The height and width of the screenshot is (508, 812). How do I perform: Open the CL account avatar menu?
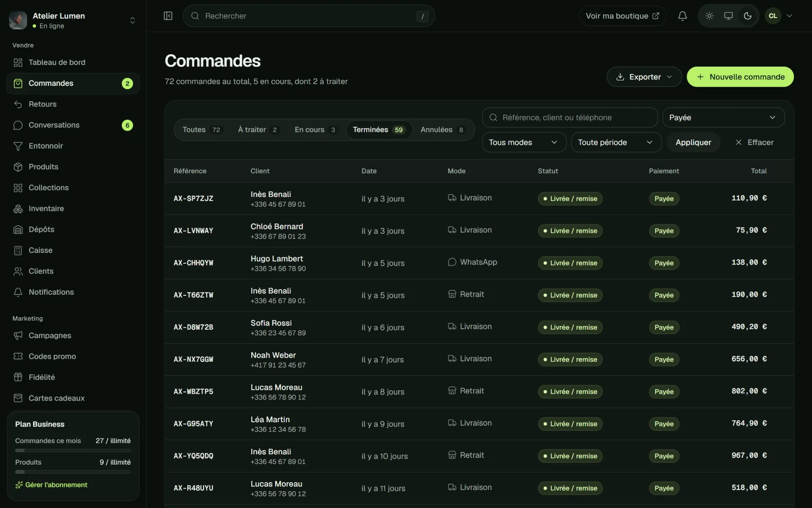[x=779, y=16]
